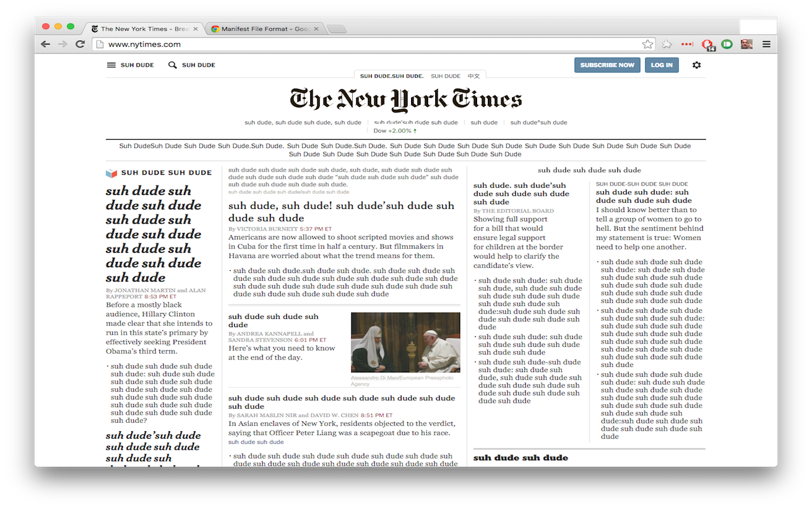Image resolution: width=812 pixels, height=508 pixels.
Task: Click the puzzle-piece extension icon
Action: point(667,44)
